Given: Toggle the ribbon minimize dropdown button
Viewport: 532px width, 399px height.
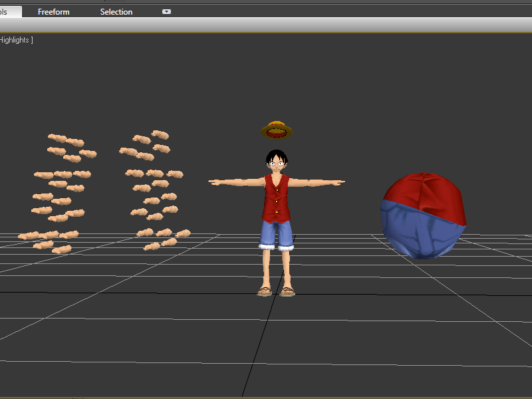Looking at the screenshot, I should coord(166,12).
